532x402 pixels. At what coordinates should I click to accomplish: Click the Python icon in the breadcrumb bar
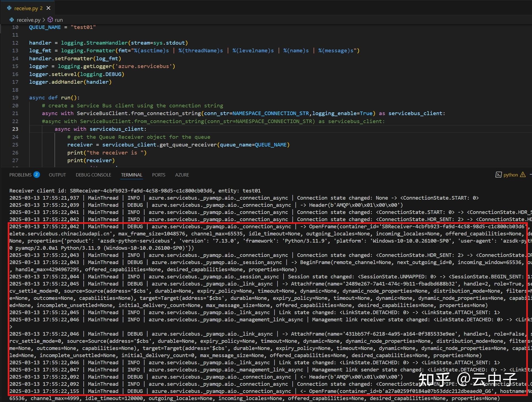[x=12, y=20]
